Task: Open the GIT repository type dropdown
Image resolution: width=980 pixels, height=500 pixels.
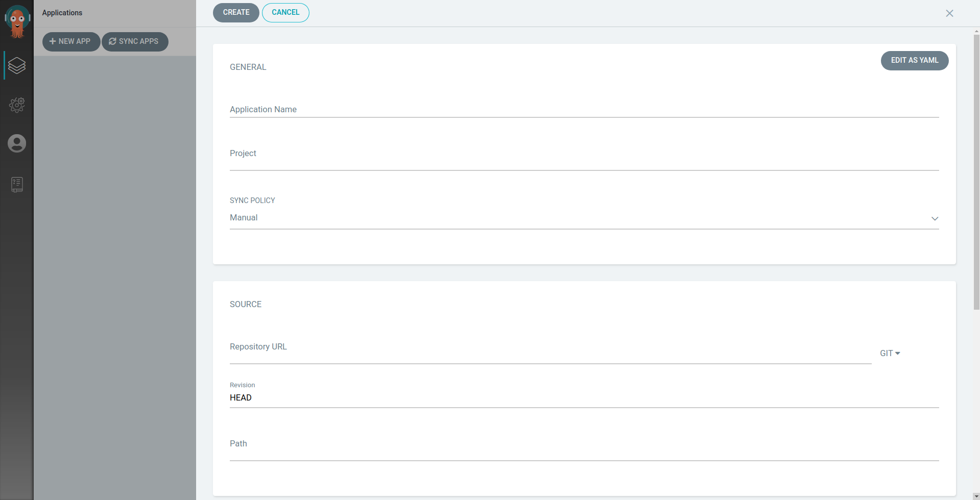Action: click(890, 353)
